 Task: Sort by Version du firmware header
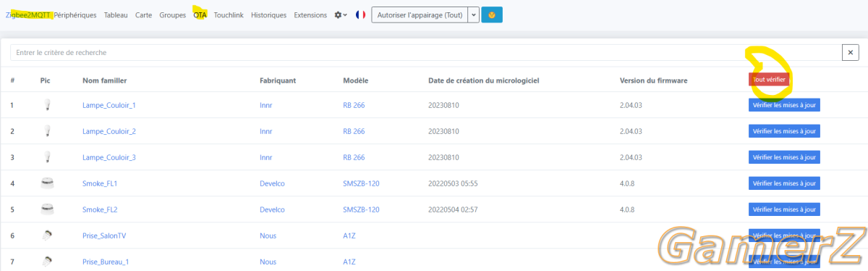pos(654,80)
